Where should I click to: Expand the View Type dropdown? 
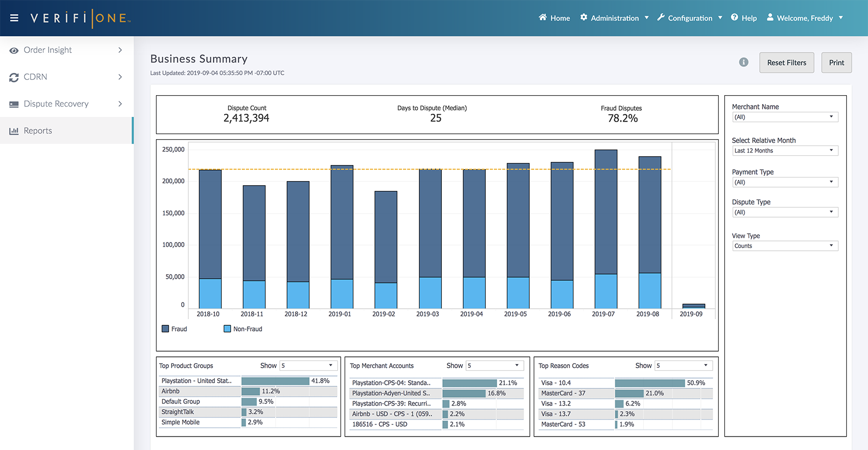coord(784,246)
